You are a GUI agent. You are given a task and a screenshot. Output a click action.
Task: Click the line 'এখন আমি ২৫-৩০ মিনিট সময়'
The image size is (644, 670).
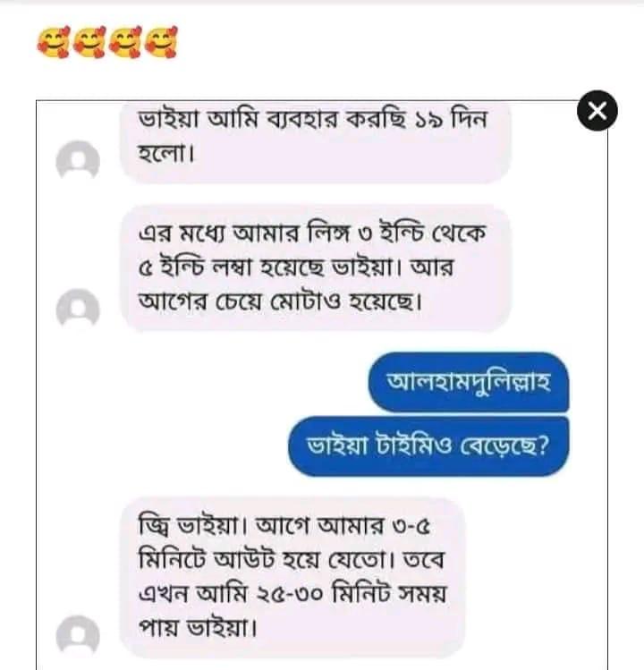click(x=292, y=594)
